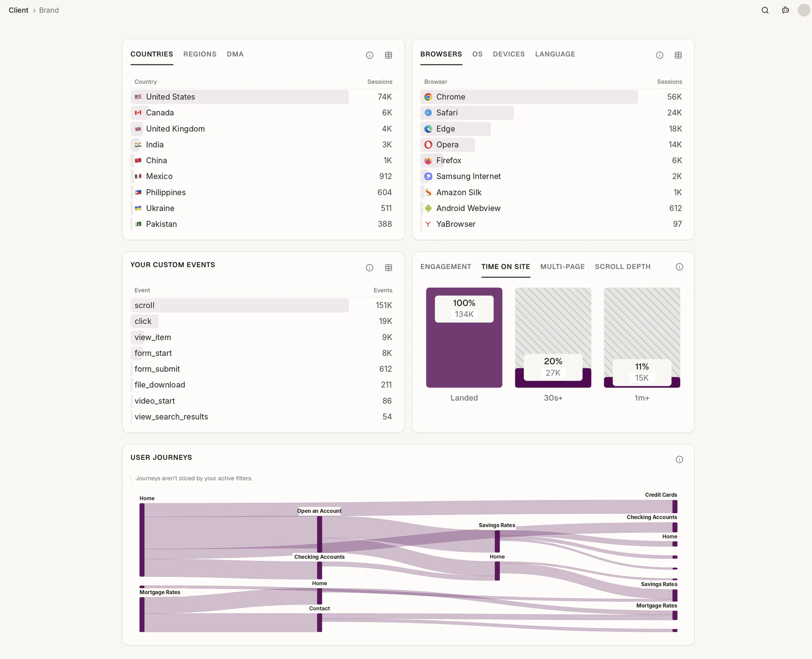Show info for the Countries card
This screenshot has width=812, height=659.
coord(370,55)
